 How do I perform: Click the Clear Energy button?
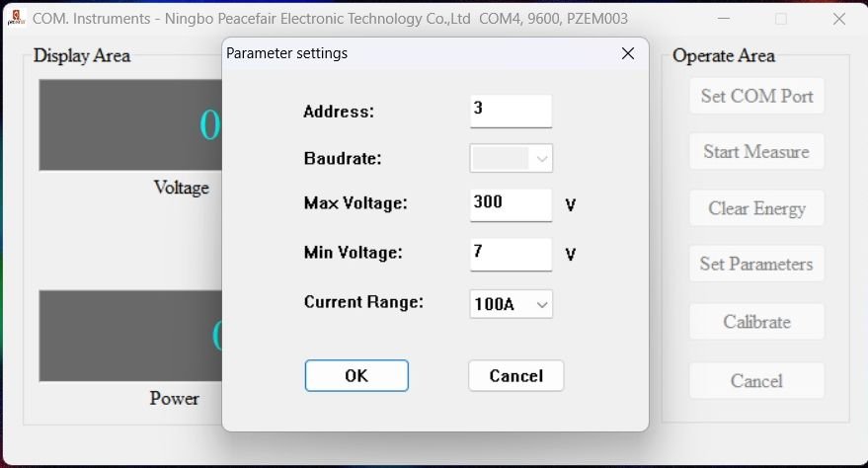point(756,208)
